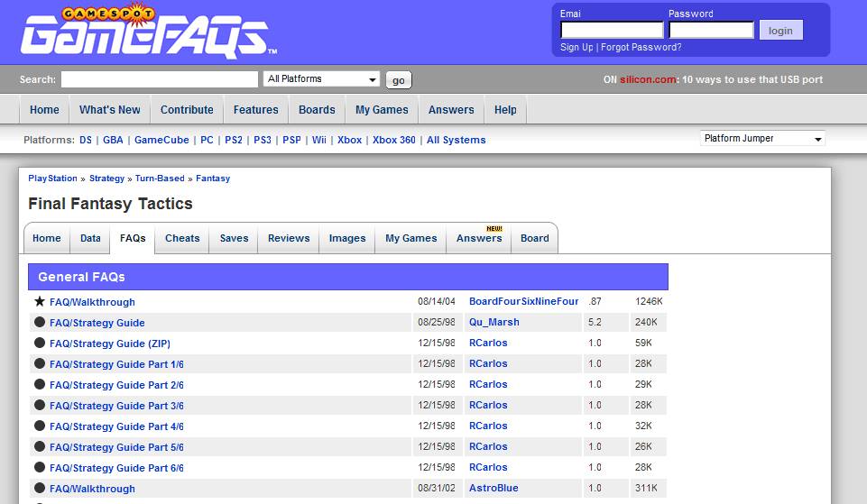Open the AstroBlue author link
The width and height of the screenshot is (867, 504).
pos(493,488)
